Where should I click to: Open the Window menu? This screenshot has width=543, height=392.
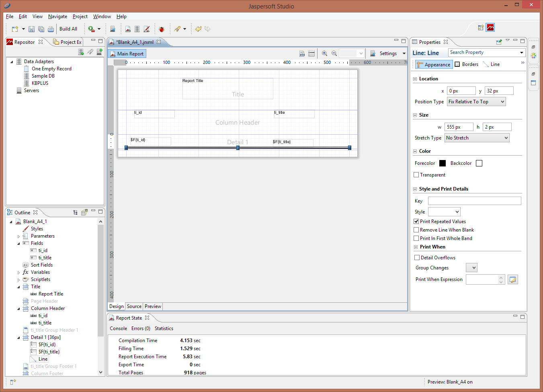click(x=102, y=16)
